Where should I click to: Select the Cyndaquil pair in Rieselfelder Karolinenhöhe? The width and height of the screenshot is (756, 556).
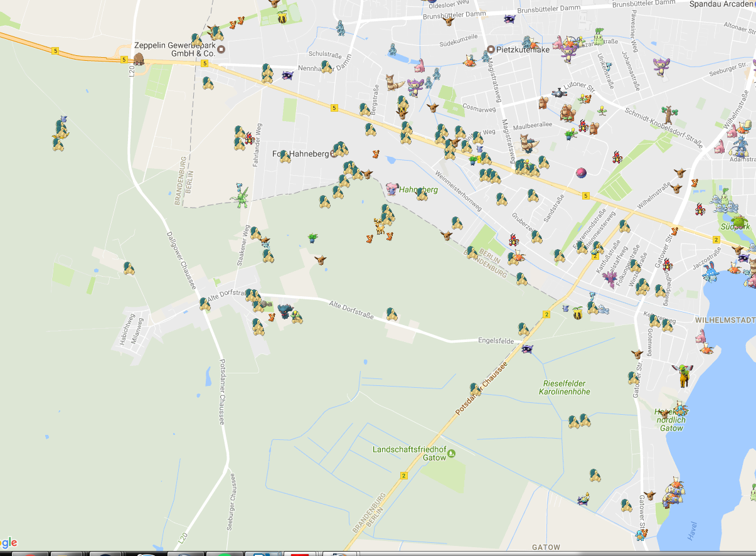(x=579, y=420)
